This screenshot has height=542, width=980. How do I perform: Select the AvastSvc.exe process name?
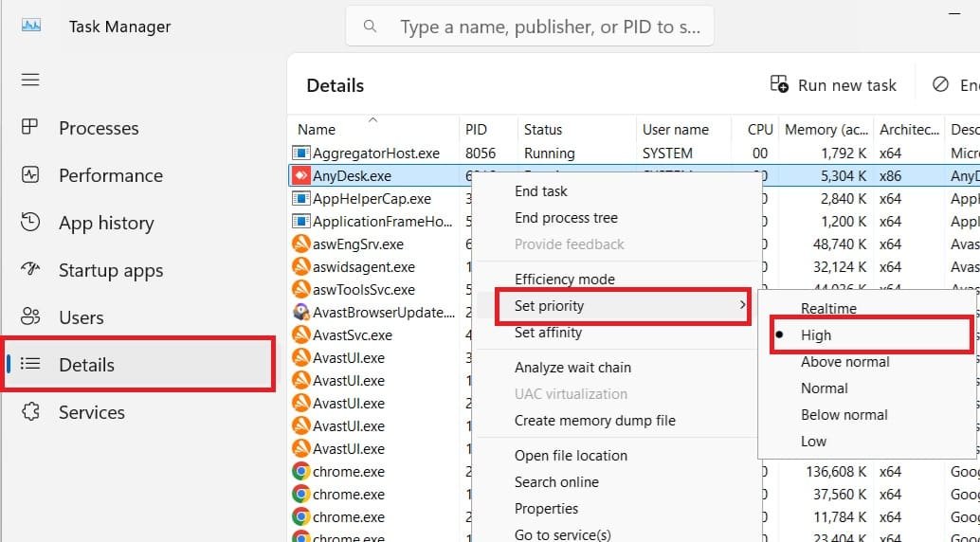point(353,335)
